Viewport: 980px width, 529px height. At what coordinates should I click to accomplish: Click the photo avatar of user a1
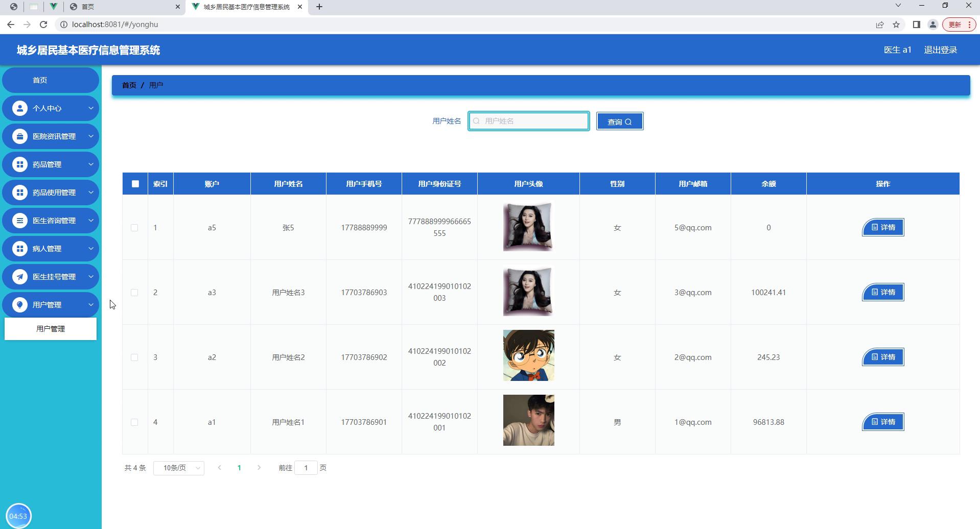coord(528,420)
